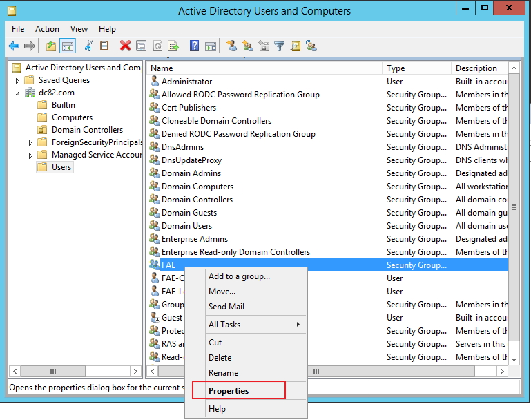
Task: Select the Users container in tree
Action: click(x=61, y=167)
